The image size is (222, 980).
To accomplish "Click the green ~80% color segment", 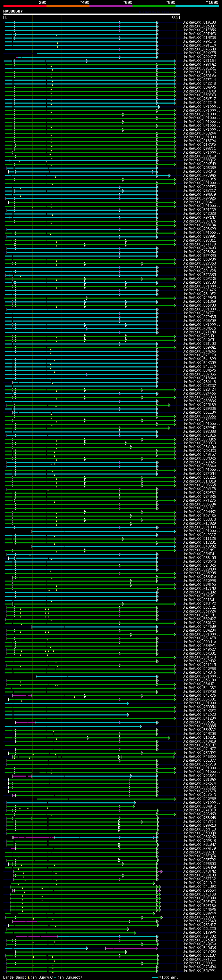I will click(154, 6).
